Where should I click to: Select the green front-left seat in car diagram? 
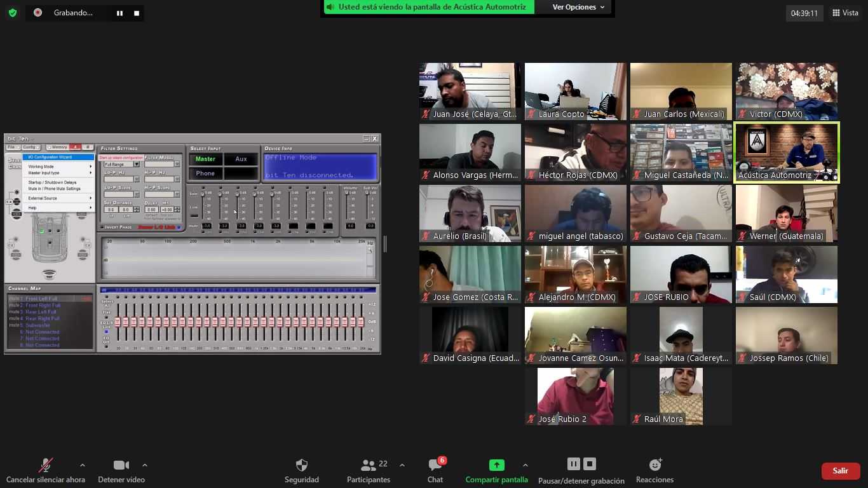click(x=42, y=231)
